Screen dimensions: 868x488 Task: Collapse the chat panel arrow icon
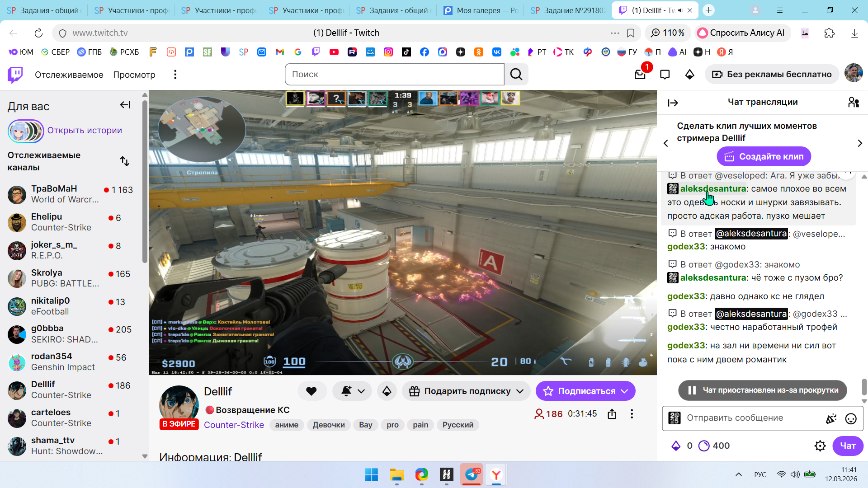tap(673, 103)
